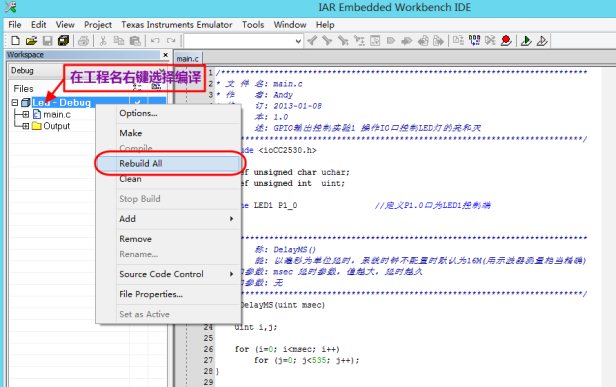Expand the Output folder node
616x387 pixels.
coord(26,126)
